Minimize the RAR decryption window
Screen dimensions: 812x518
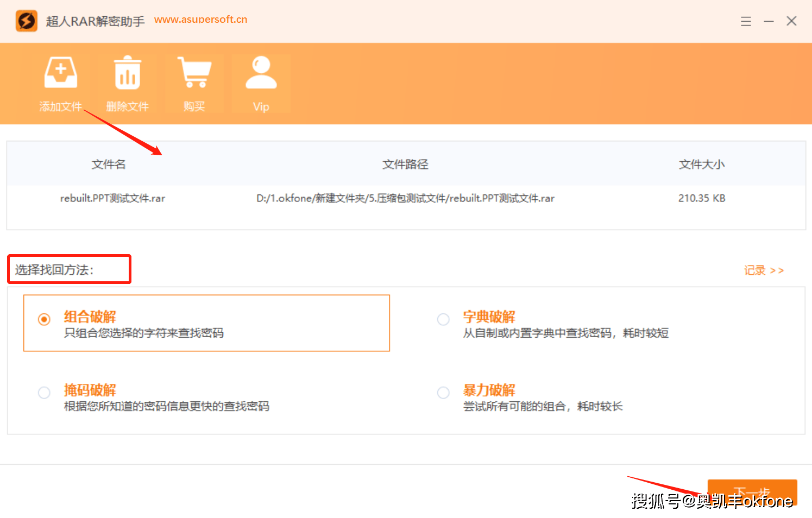click(769, 21)
